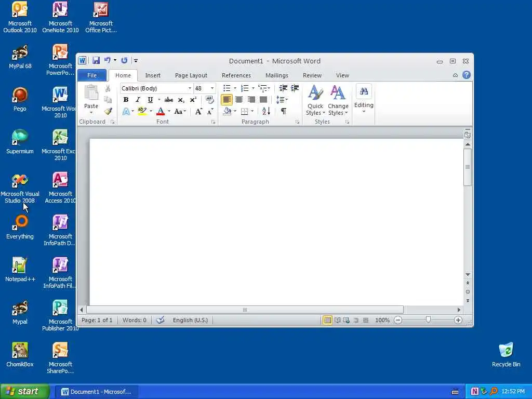Select Notepad++ desktop icon

[x=20, y=270]
